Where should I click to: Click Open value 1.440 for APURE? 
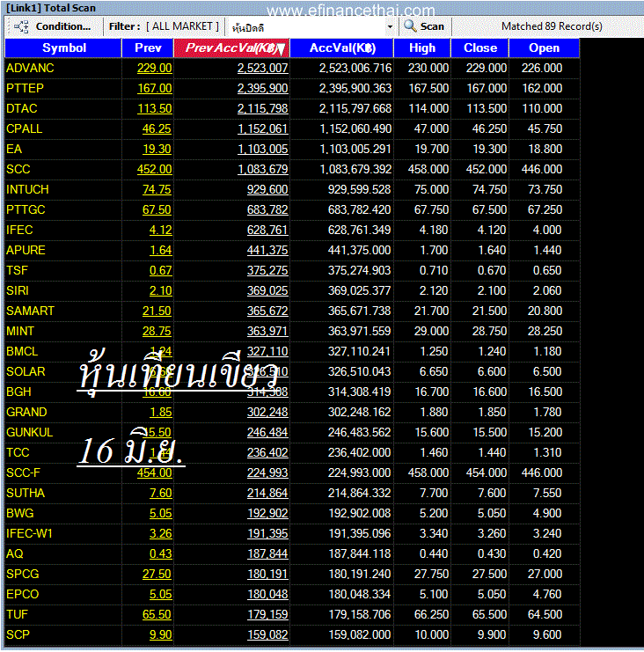coord(547,250)
